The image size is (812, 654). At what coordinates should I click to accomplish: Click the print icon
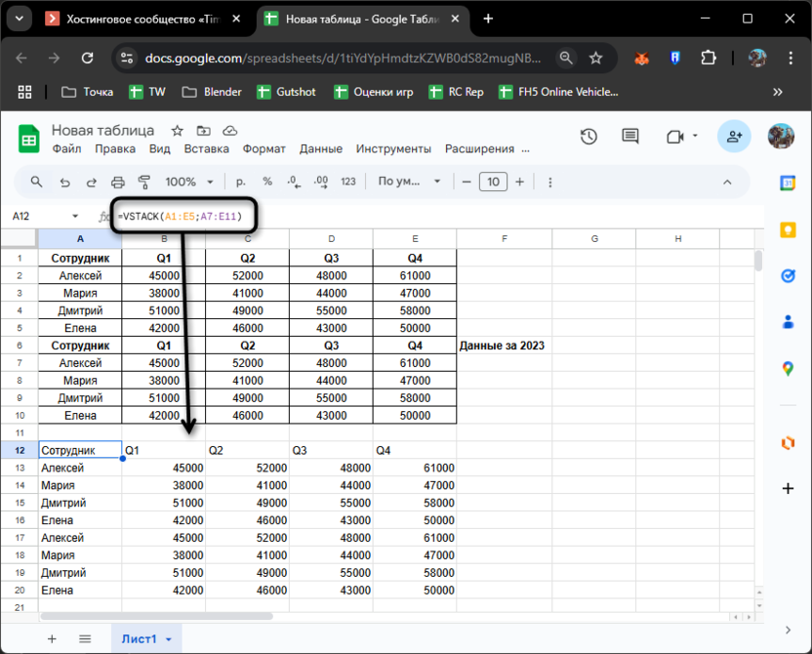click(x=118, y=182)
